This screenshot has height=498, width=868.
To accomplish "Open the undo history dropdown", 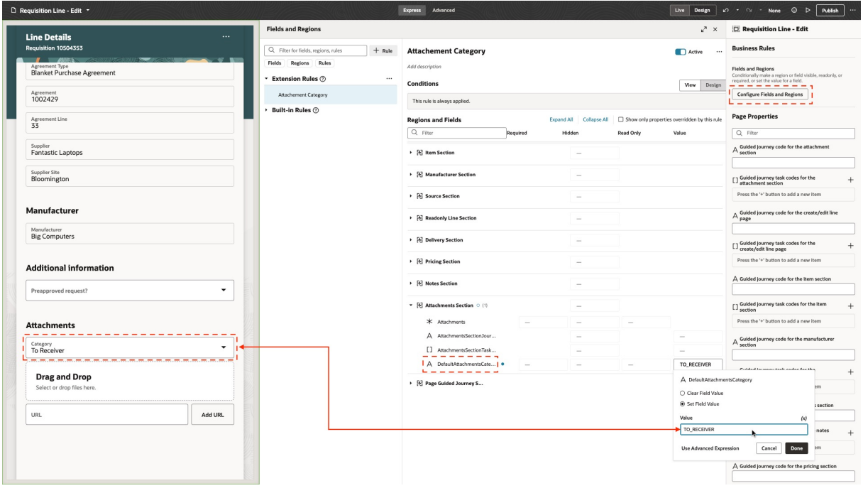I will pos(736,11).
